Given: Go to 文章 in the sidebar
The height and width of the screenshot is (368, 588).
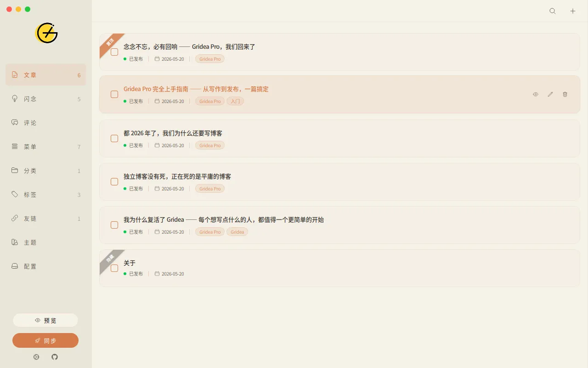Looking at the screenshot, I should [x=46, y=75].
